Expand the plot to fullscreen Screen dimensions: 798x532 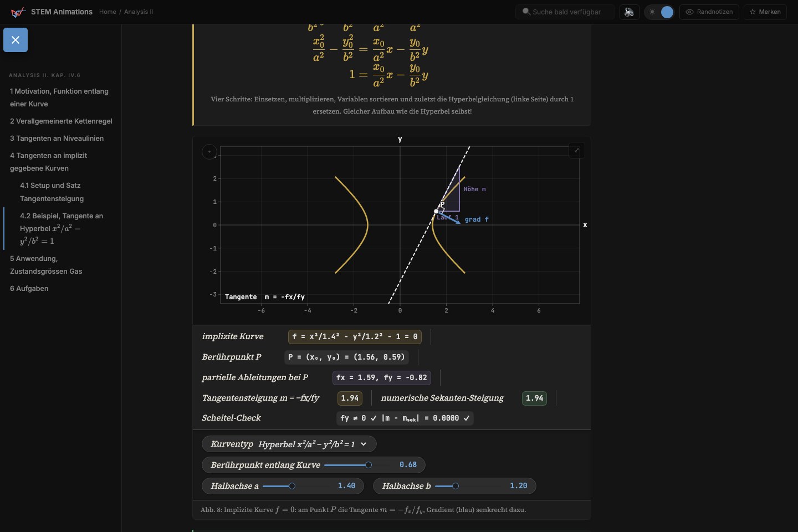577,150
